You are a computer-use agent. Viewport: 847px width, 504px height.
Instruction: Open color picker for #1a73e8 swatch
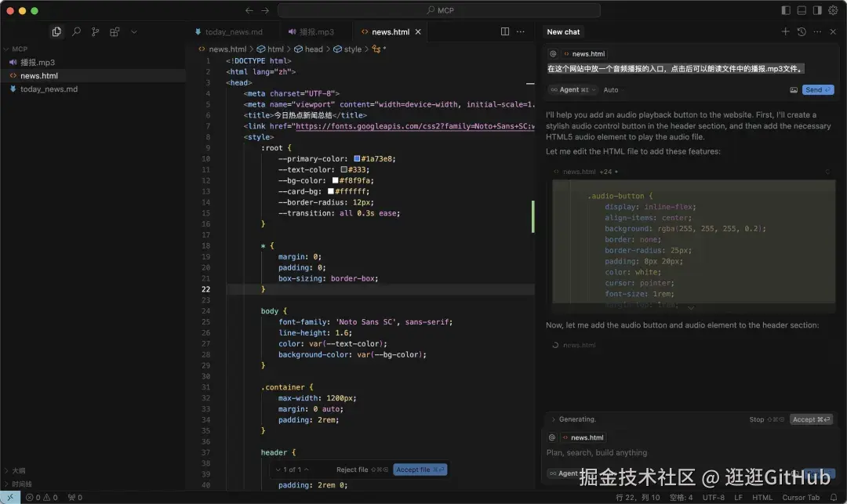coord(357,158)
